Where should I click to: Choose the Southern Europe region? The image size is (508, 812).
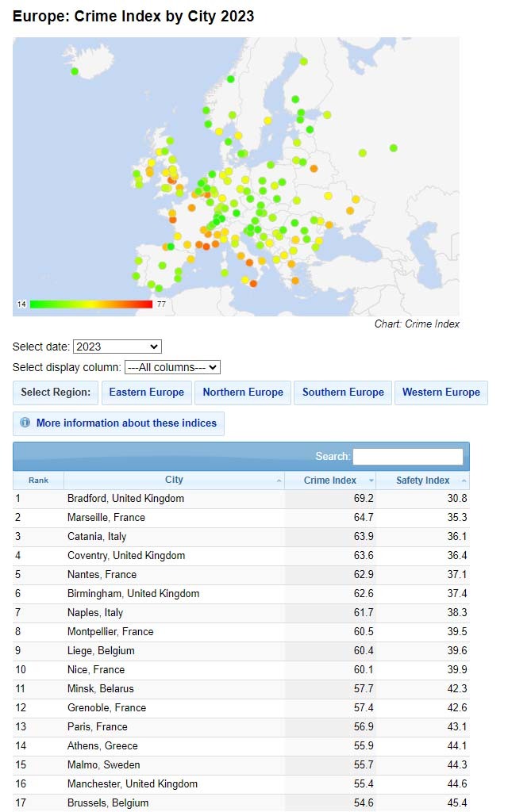343,393
